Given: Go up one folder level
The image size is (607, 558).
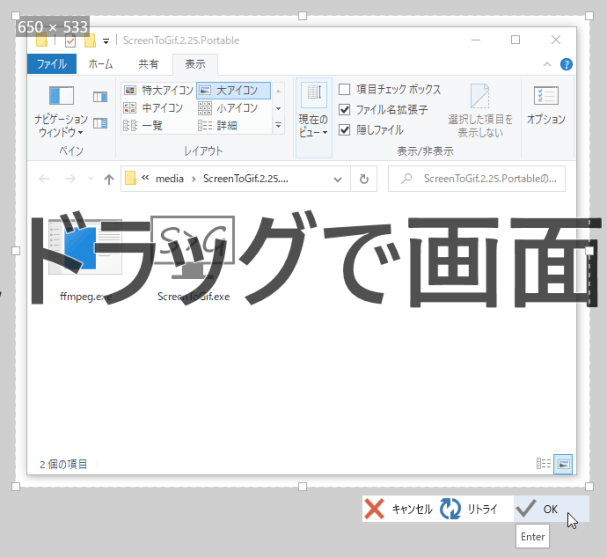Looking at the screenshot, I should pos(109,179).
